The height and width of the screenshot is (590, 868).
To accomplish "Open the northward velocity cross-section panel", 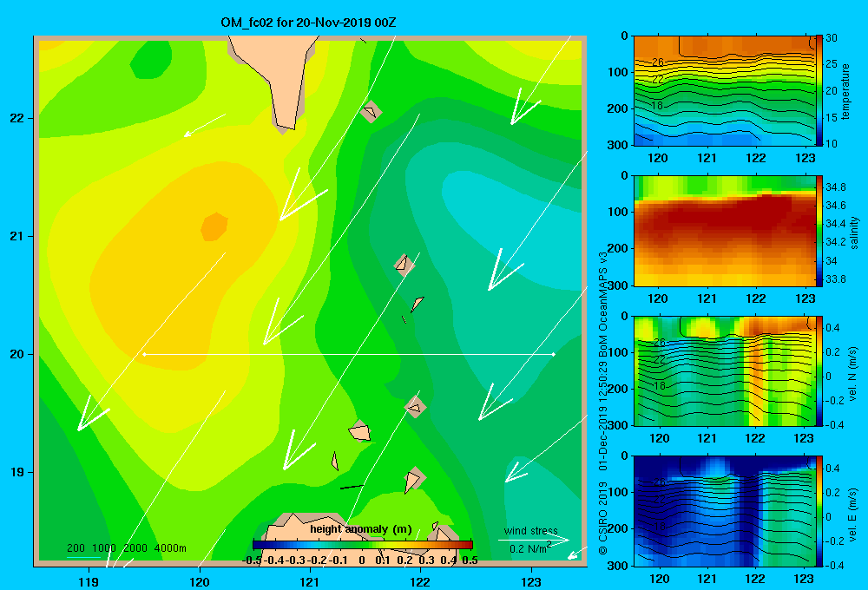I will tap(724, 371).
